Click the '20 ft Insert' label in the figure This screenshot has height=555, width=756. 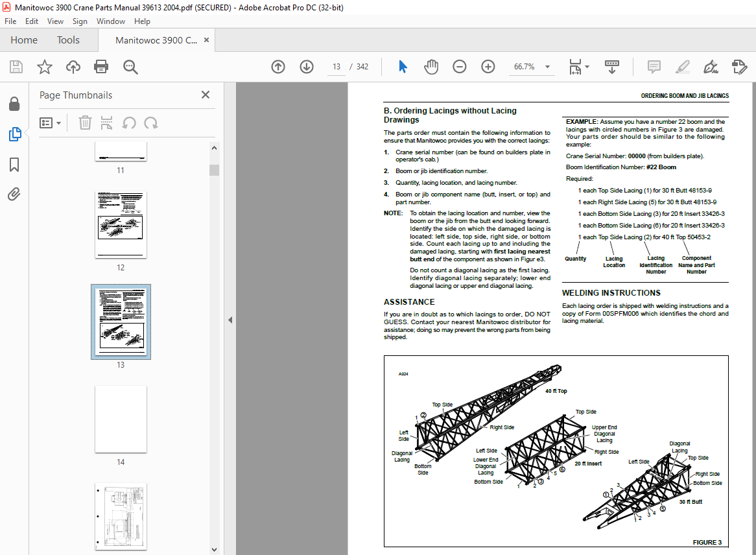587,464
